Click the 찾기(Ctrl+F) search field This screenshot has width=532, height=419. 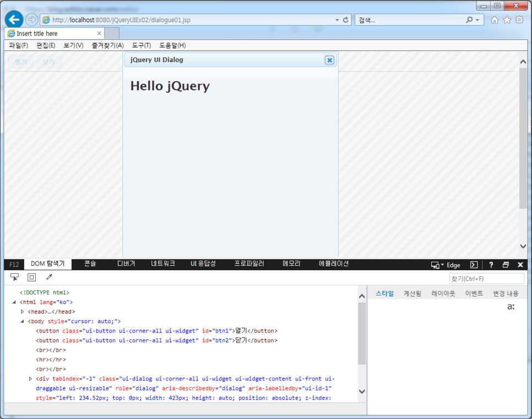click(x=487, y=279)
